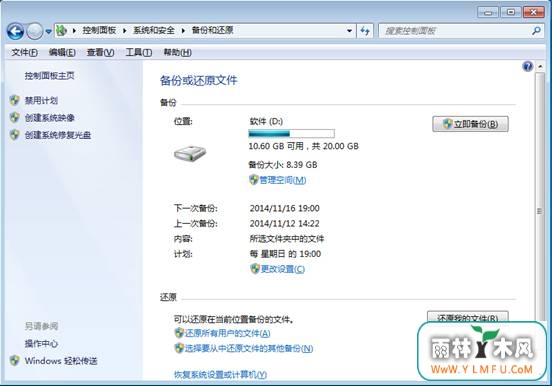This screenshot has width=552, height=386.
Task: Open 管理空间(M) link
Action: [283, 180]
